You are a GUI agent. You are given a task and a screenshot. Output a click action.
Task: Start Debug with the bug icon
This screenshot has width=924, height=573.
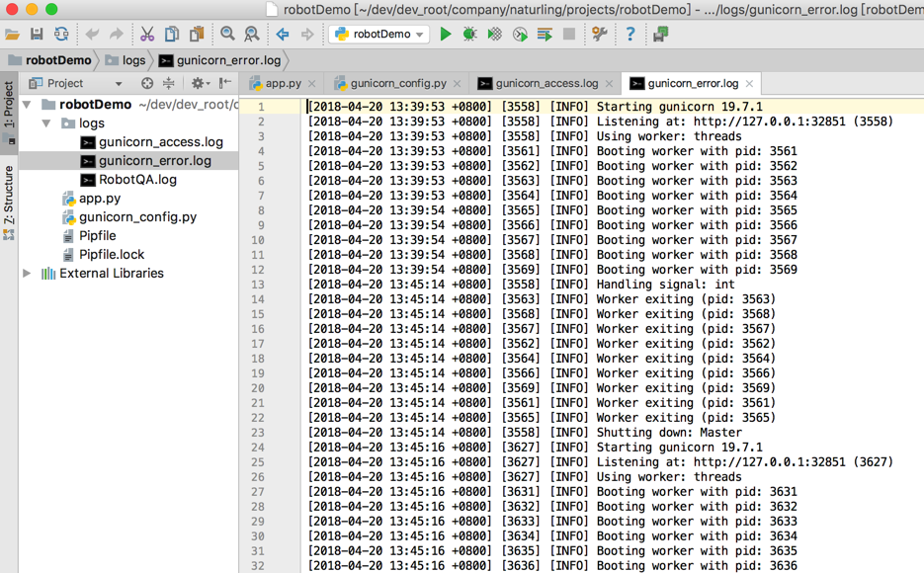click(469, 35)
